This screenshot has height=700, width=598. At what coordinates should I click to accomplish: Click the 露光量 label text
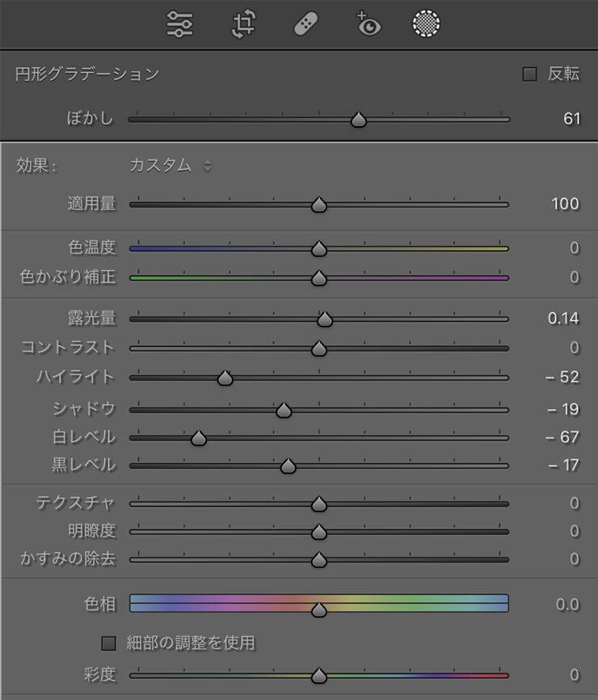pyautogui.click(x=92, y=318)
